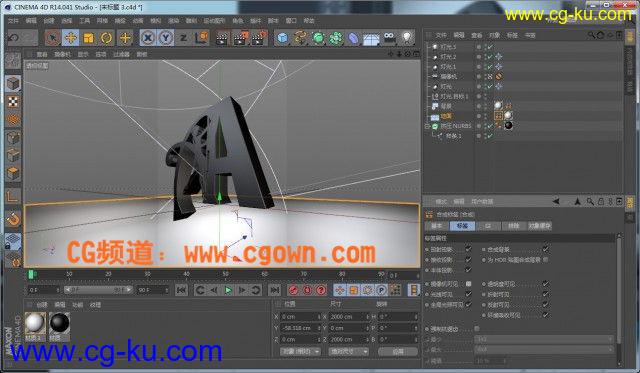Open the 文件 main menu

13,21
